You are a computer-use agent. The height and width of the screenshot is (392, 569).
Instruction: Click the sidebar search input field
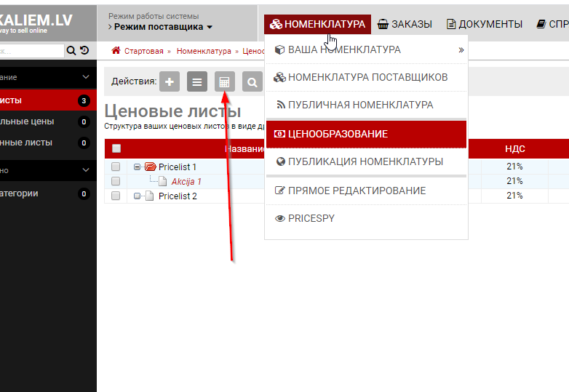click(31, 51)
